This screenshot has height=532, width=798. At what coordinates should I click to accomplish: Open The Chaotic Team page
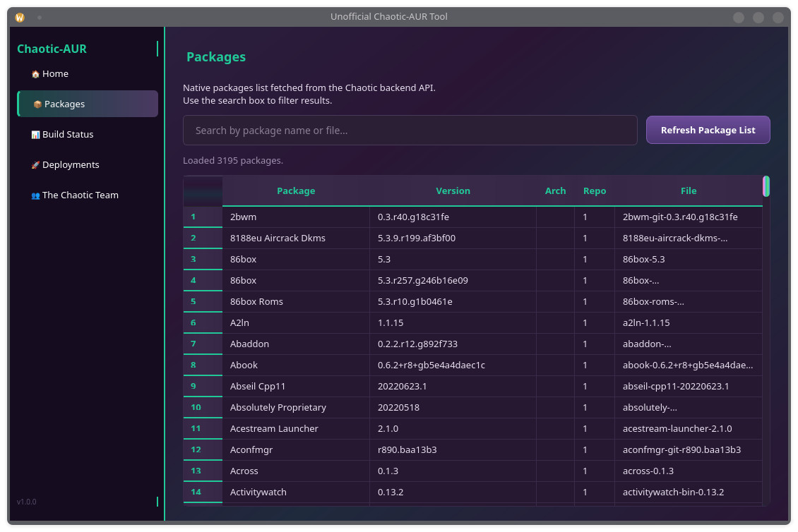tap(80, 195)
